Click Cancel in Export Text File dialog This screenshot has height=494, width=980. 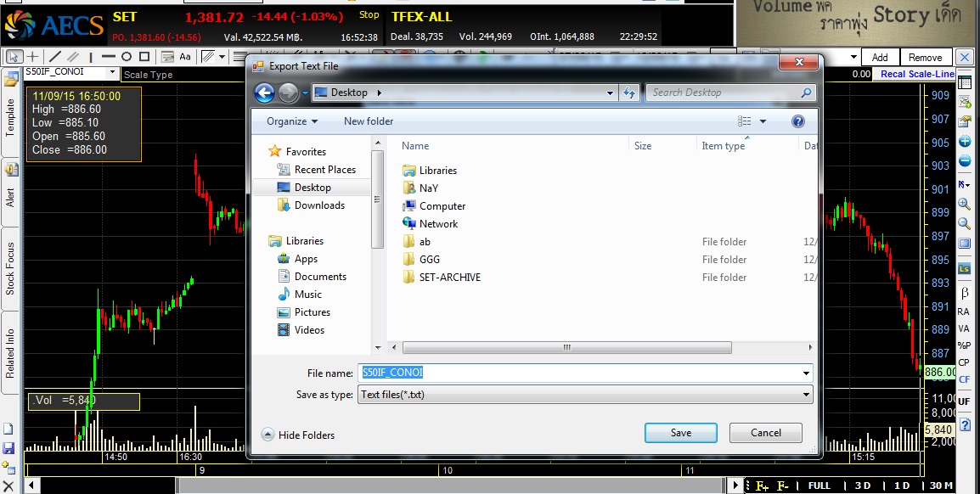766,433
